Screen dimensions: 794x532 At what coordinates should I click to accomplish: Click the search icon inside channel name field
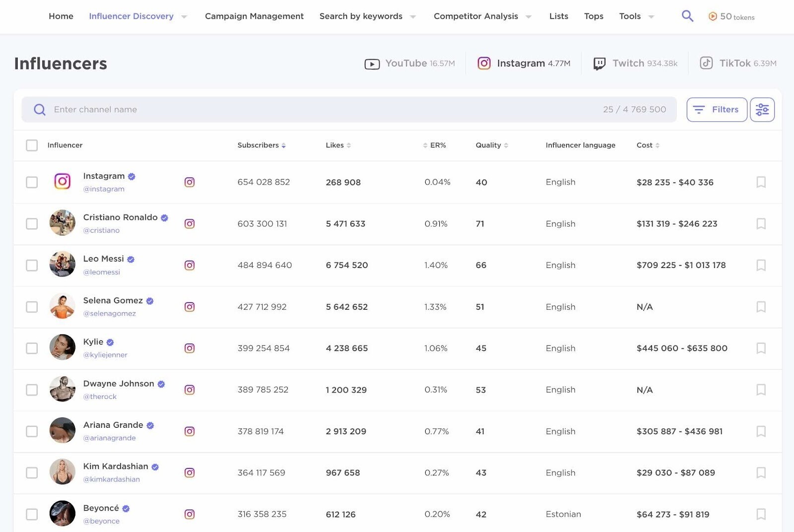(40, 110)
